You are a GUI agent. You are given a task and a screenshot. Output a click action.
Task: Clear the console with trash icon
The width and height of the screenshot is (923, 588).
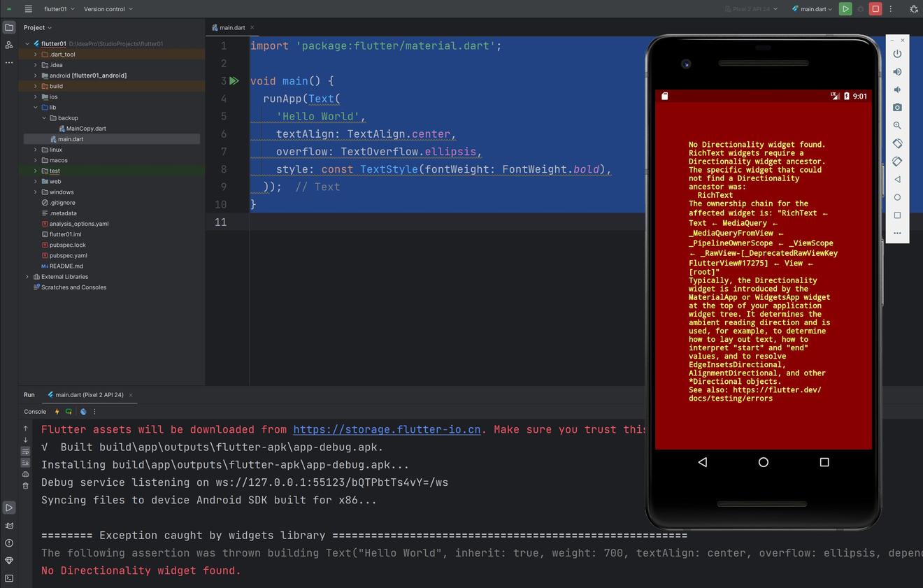[26, 485]
